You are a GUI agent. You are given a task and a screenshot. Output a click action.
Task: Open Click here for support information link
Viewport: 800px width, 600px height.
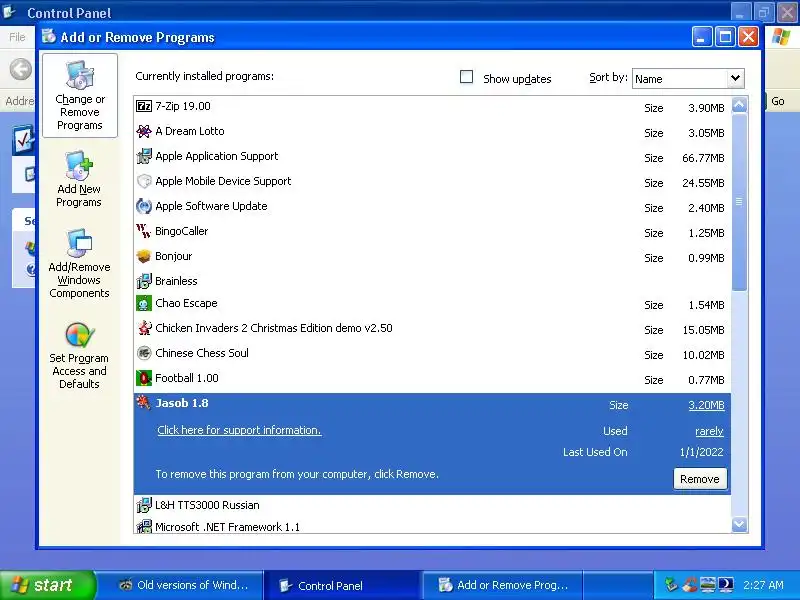tap(239, 430)
